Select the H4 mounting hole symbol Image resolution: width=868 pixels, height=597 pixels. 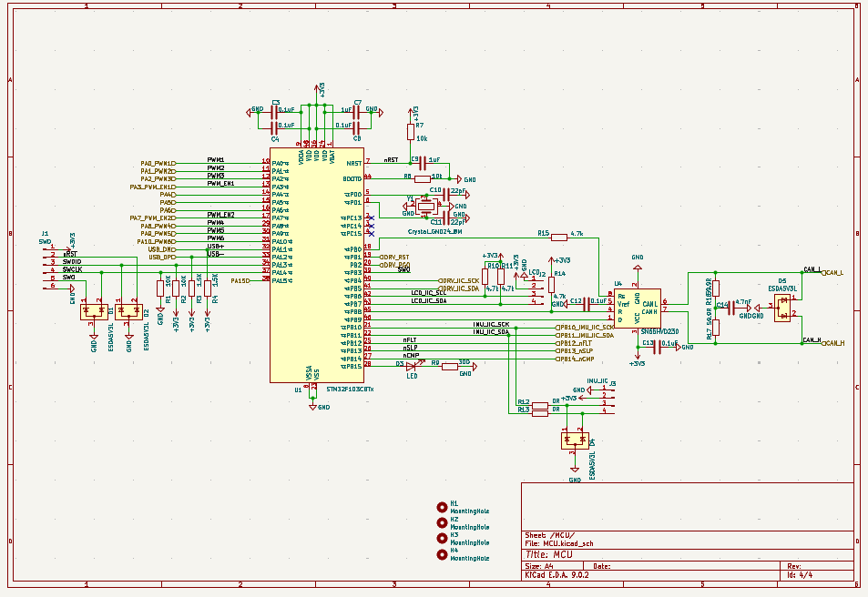click(x=443, y=553)
